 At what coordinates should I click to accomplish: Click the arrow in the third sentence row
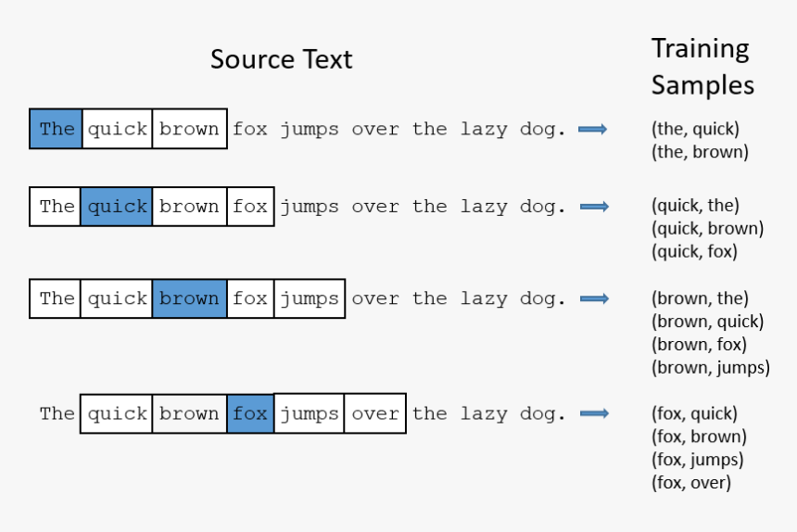point(592,298)
